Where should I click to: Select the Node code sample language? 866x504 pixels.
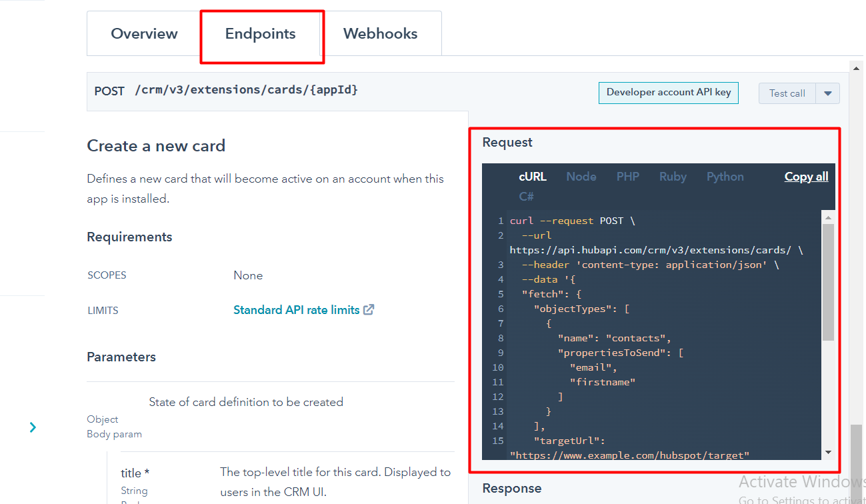coord(581,176)
